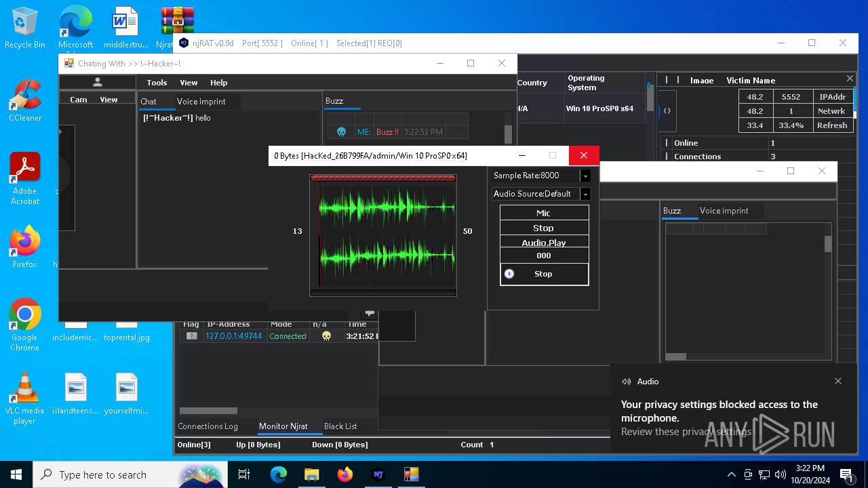868x488 pixels.
Task: Click the angle brackets icon in victim panel
Action: (x=667, y=110)
